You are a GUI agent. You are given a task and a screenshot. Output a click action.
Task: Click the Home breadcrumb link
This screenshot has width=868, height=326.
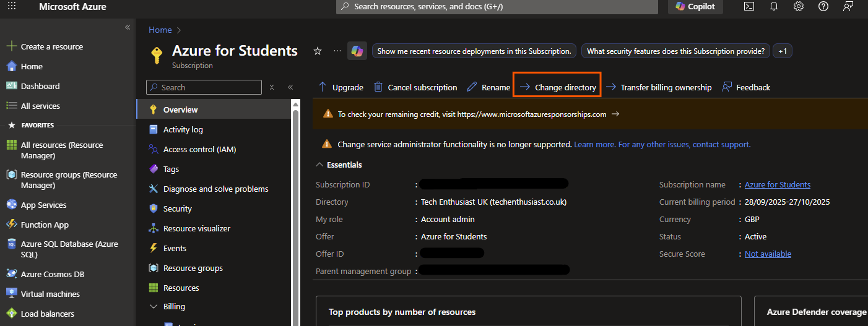160,30
